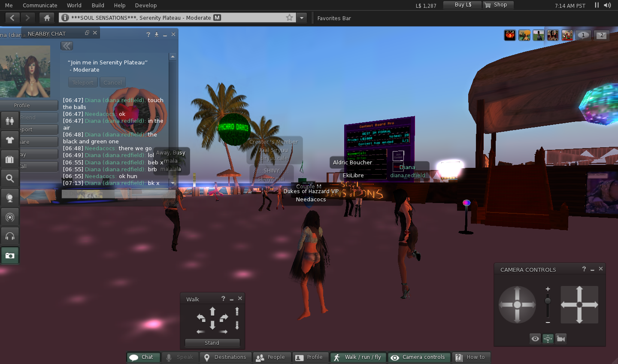Toggle the Walk / run / fly panel
618x364 pixels.
(358, 357)
